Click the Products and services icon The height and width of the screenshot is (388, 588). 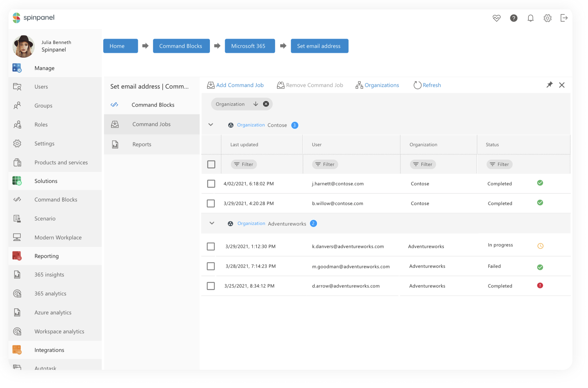coord(17,162)
